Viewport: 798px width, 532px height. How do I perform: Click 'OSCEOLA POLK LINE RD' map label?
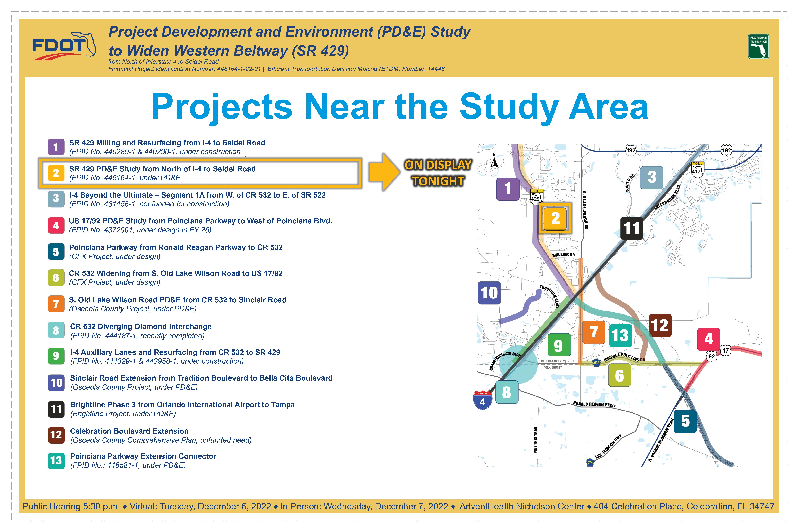coord(624,357)
